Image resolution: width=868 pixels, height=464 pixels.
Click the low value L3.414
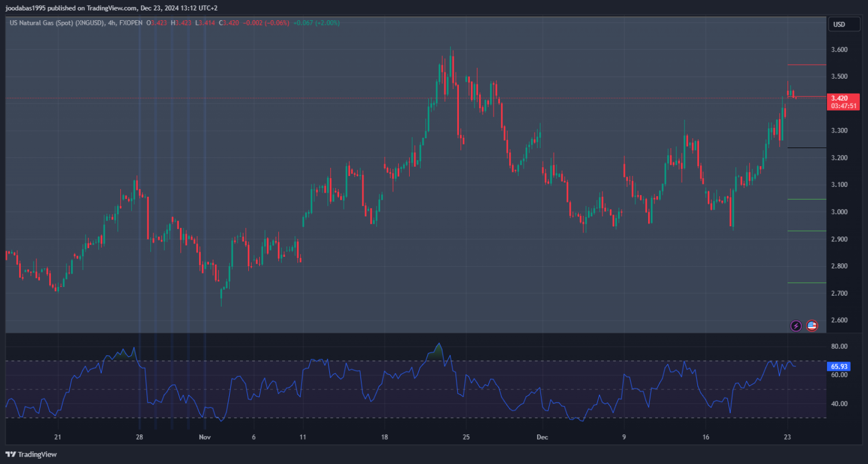205,23
